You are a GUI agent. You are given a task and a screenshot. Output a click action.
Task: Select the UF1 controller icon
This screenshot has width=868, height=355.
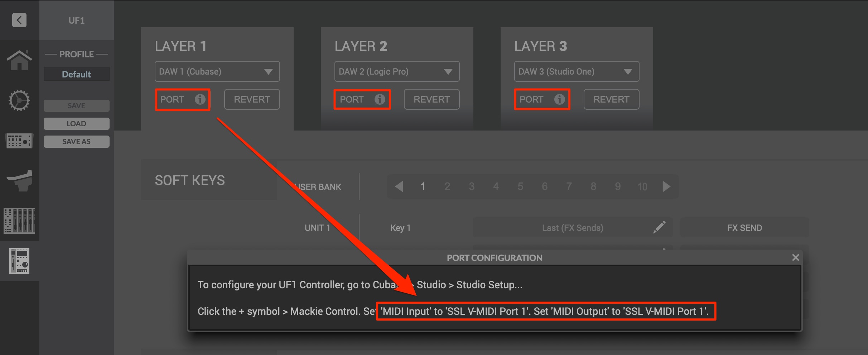19,261
